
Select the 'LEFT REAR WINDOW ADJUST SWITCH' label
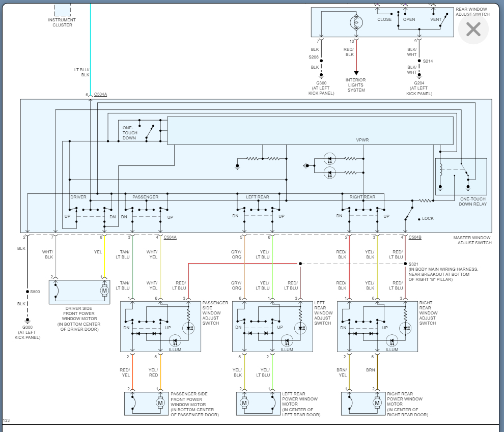[x=323, y=313]
